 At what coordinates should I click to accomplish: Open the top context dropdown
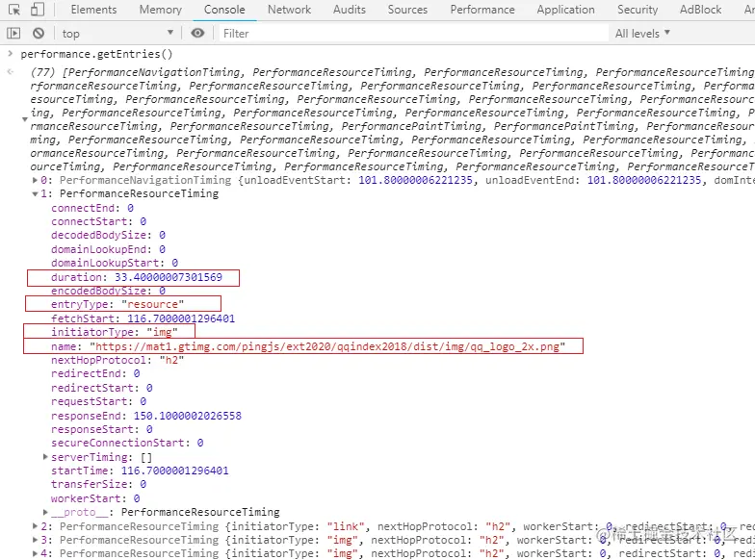click(117, 33)
